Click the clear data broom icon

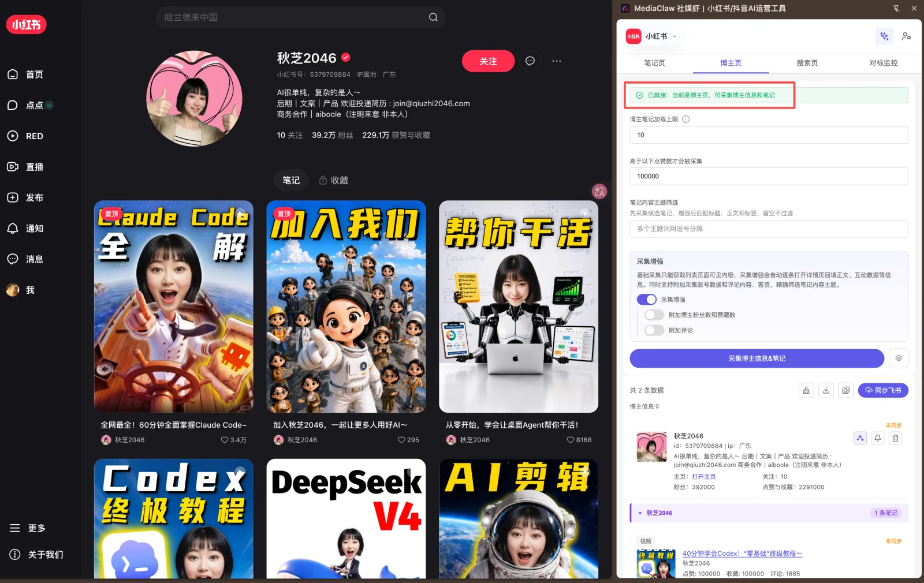[806, 391]
